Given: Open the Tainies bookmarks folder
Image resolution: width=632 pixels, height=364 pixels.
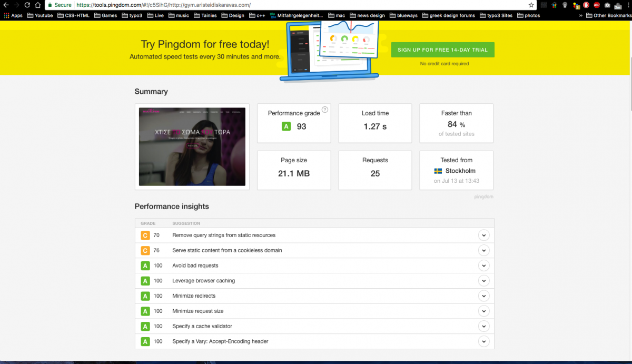Looking at the screenshot, I should [x=205, y=15].
